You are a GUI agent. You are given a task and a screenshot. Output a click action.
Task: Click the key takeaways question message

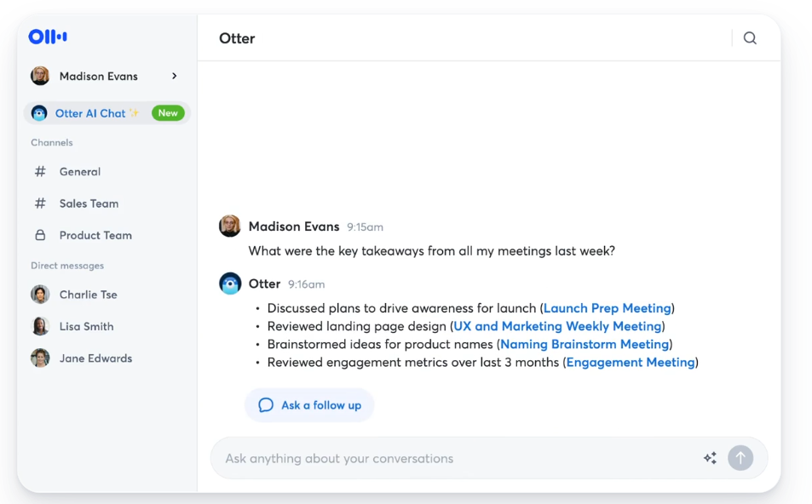click(431, 251)
